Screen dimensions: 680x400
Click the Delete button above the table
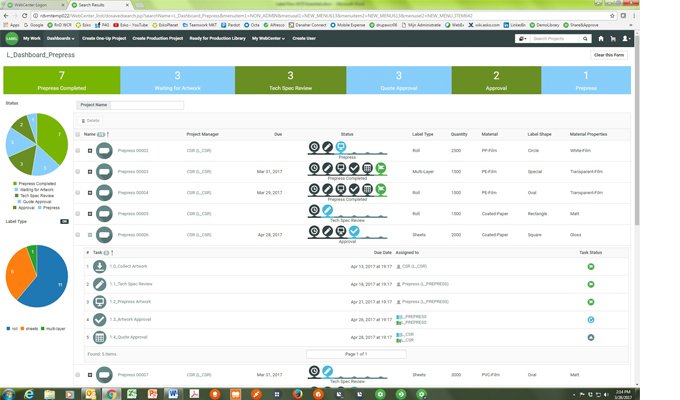pos(91,121)
